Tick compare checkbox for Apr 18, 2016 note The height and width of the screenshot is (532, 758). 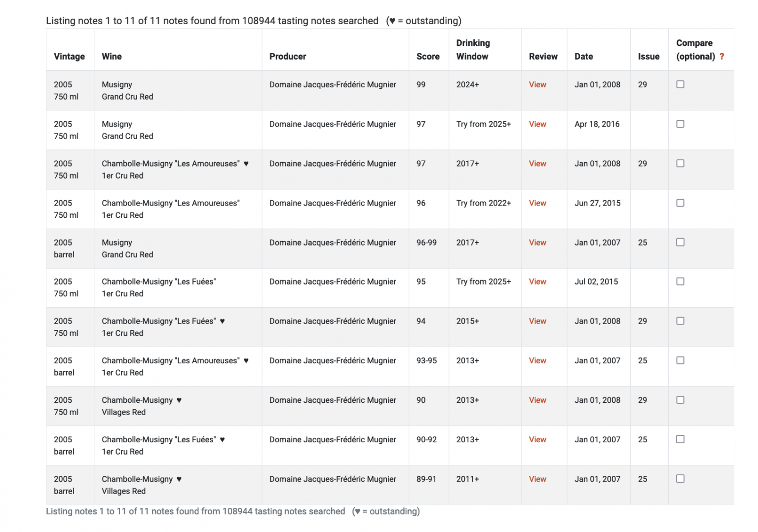pos(681,124)
